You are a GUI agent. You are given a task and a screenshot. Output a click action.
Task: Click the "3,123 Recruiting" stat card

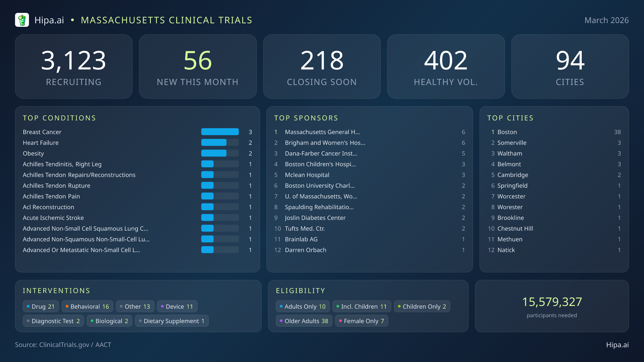click(x=74, y=66)
